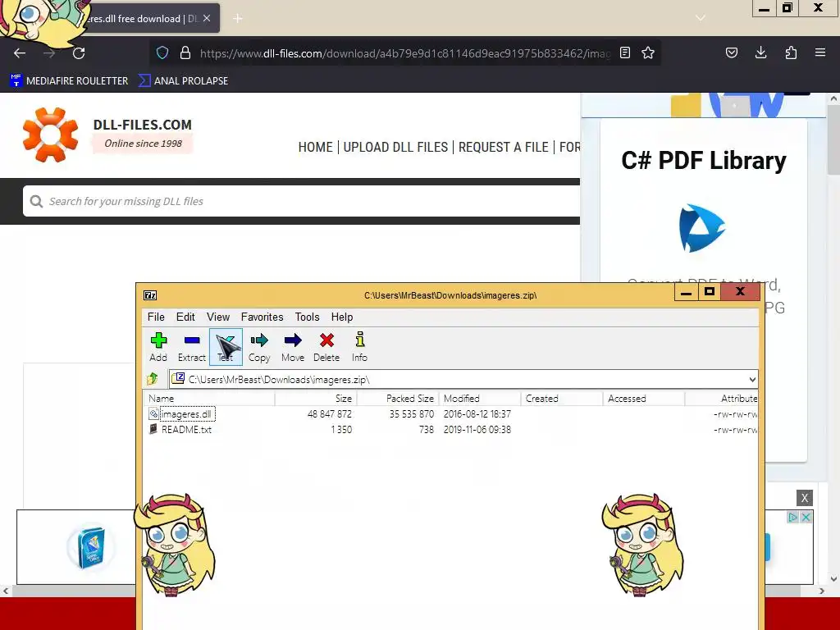The image size is (840, 630).
Task: Open the 7-Zip View menu
Action: 218,317
